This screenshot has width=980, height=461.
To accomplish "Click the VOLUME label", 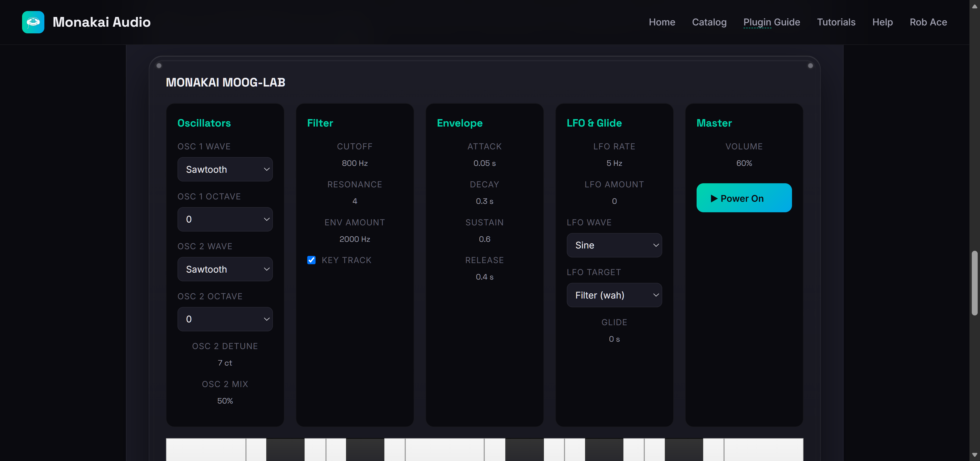I will pyautogui.click(x=744, y=147).
